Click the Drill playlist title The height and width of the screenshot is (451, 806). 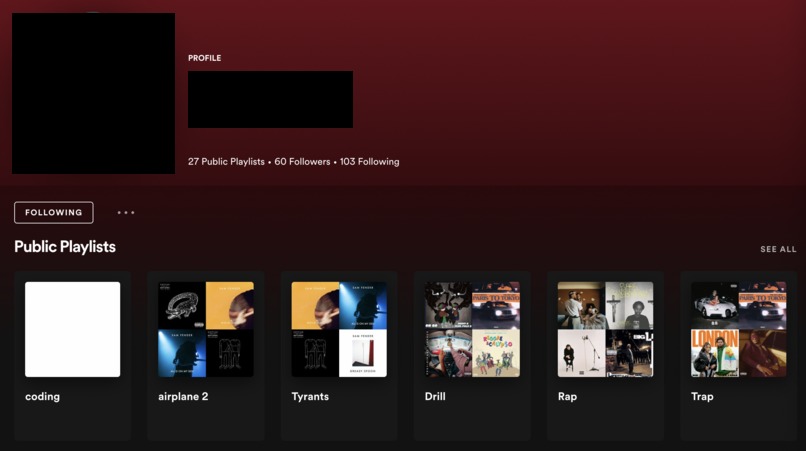click(x=435, y=396)
